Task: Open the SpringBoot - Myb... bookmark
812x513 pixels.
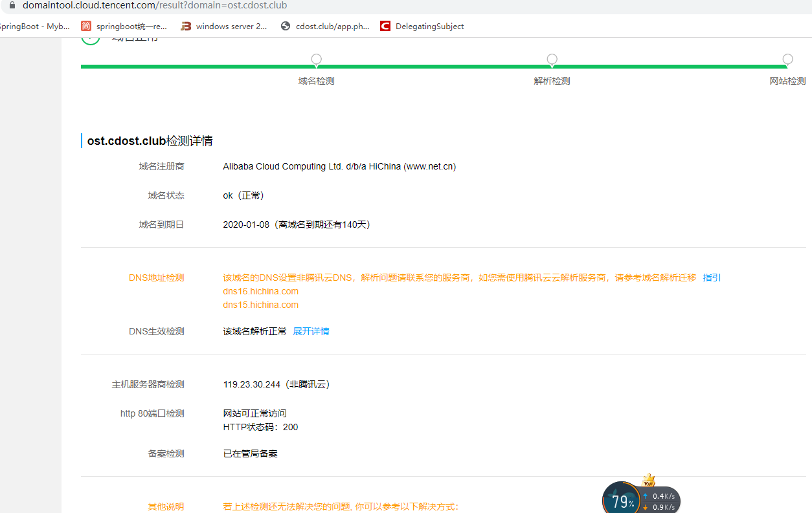Action: (35, 27)
